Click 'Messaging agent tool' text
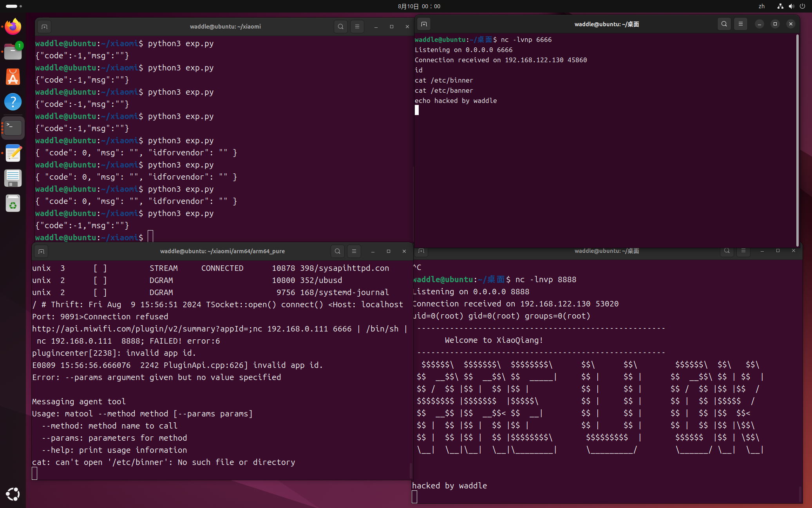The height and width of the screenshot is (508, 812). 79,402
